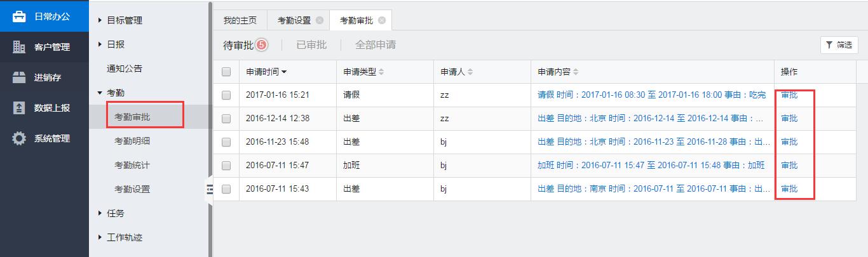
Task: Switch to the 我的主页 tab
Action: point(240,20)
